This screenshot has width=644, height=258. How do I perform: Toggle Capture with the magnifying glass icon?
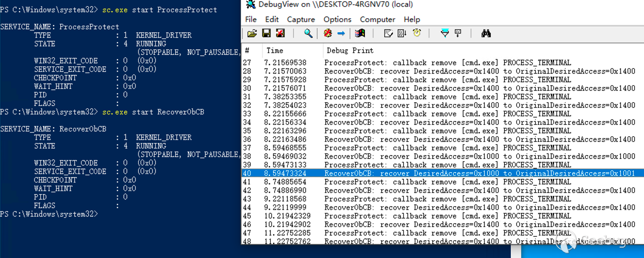click(x=308, y=33)
